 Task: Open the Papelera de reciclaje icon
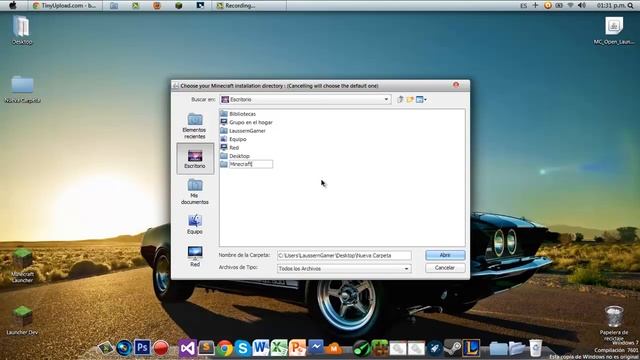(613, 323)
